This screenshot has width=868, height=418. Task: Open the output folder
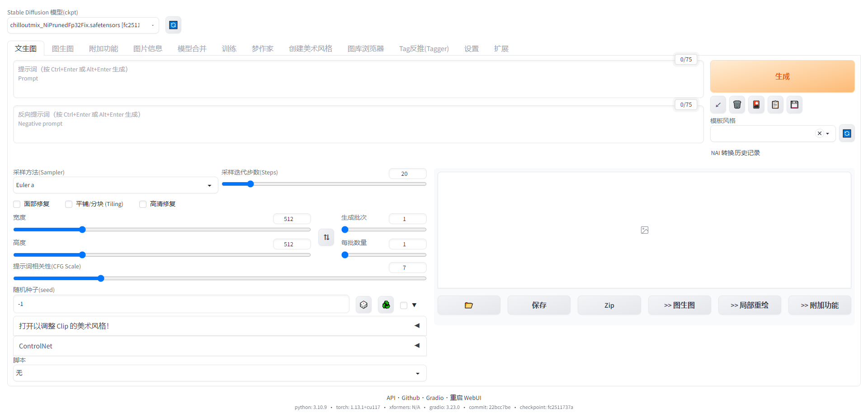coord(469,305)
